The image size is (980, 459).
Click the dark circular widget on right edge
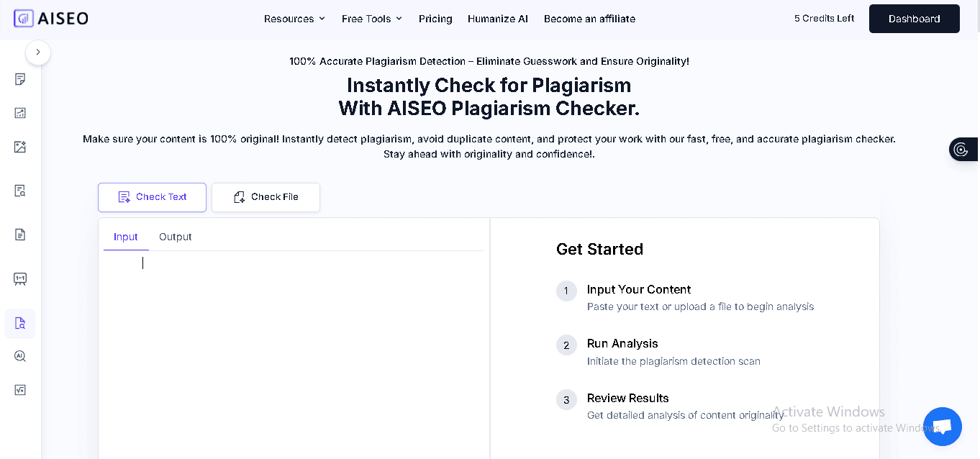tap(964, 149)
